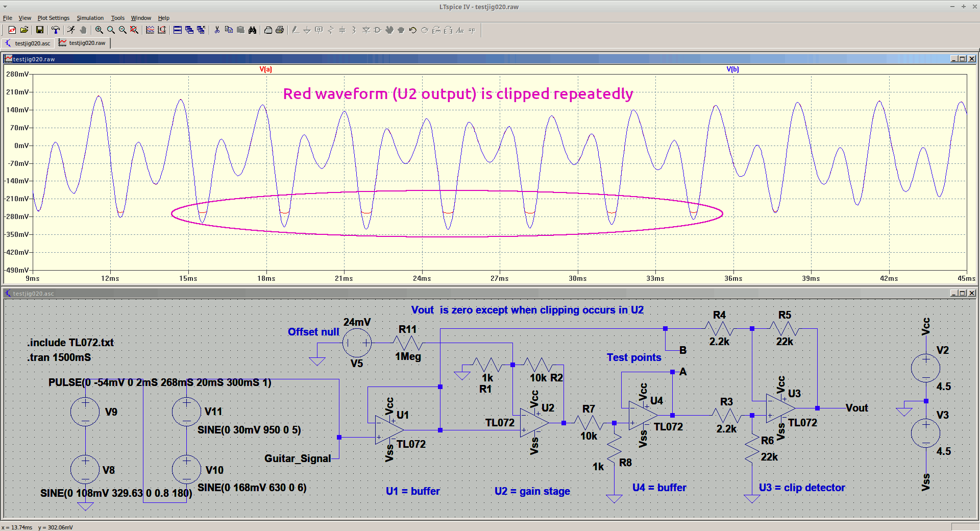Select the Place Capacitor tool
Viewport: 980px width, 531px height.
pyautogui.click(x=342, y=30)
